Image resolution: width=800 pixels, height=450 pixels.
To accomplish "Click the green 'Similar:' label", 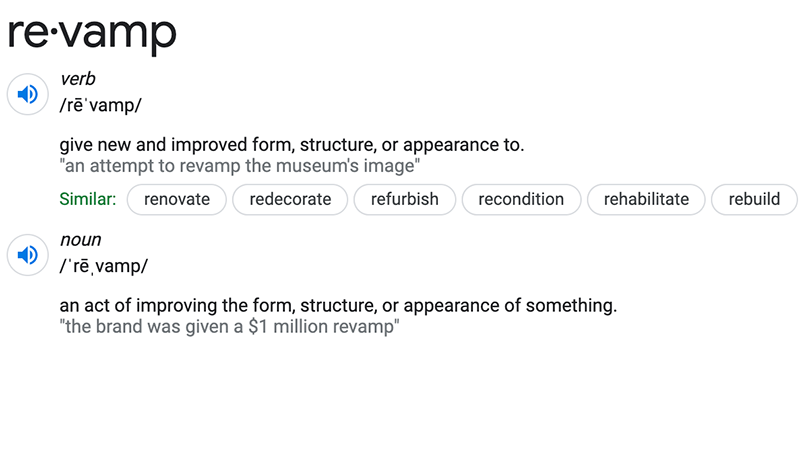I will (x=88, y=199).
